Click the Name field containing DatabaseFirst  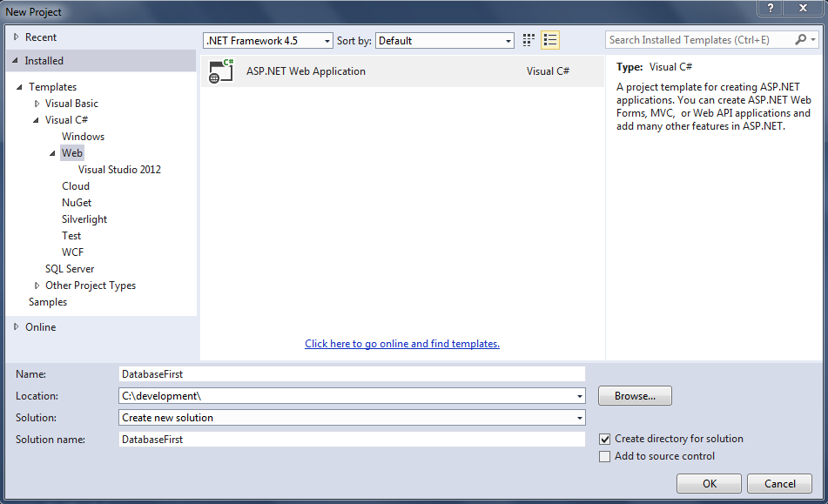(x=352, y=374)
